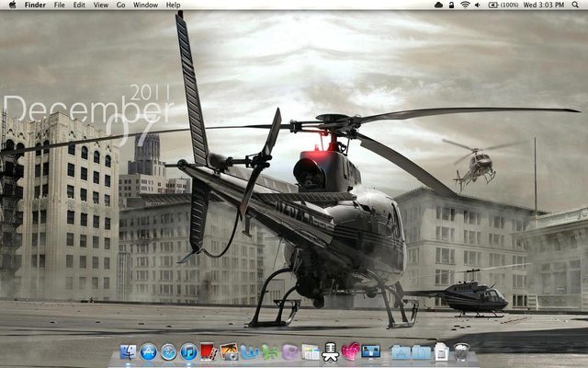588x368 pixels.
Task: Launch iPhoto from the dock
Action: [x=229, y=351]
